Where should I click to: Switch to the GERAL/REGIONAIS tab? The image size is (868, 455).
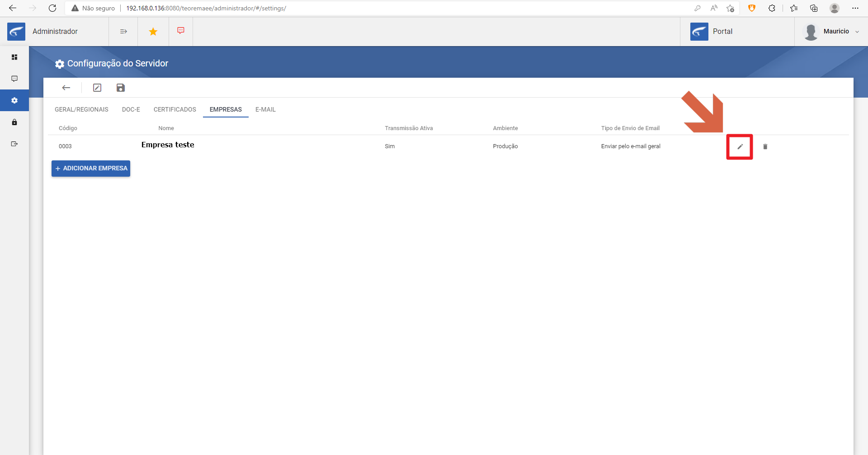point(81,109)
